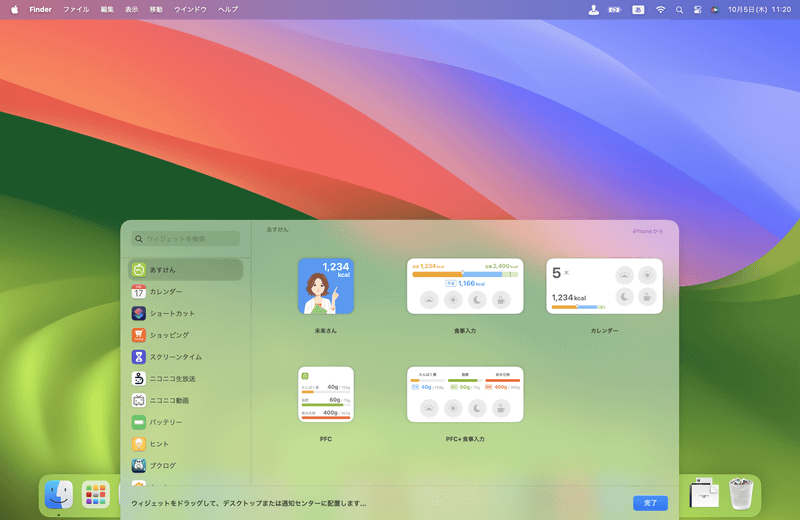Click the iPhoneから label
The image size is (800, 520).
tap(648, 231)
